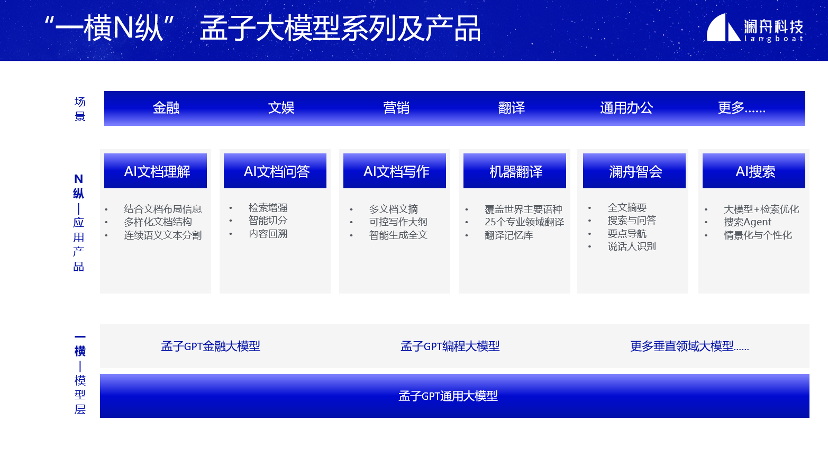Expand 更多垂直领域大模型......

coord(689,346)
